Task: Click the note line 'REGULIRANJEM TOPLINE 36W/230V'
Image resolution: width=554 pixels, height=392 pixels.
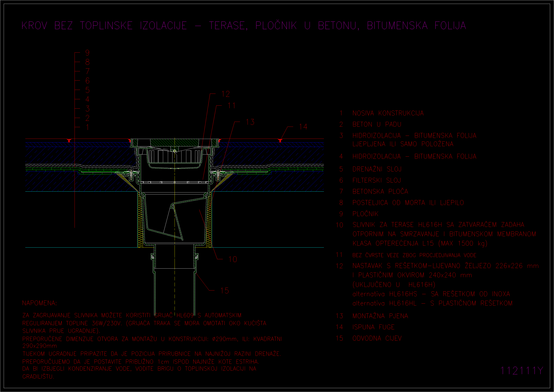Action: pos(144,323)
